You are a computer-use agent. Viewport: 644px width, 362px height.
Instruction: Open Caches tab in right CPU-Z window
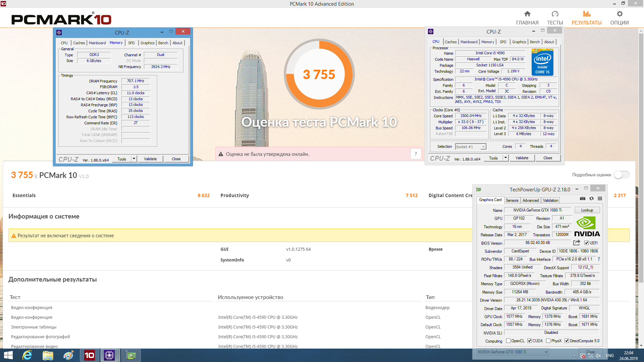[x=450, y=42]
